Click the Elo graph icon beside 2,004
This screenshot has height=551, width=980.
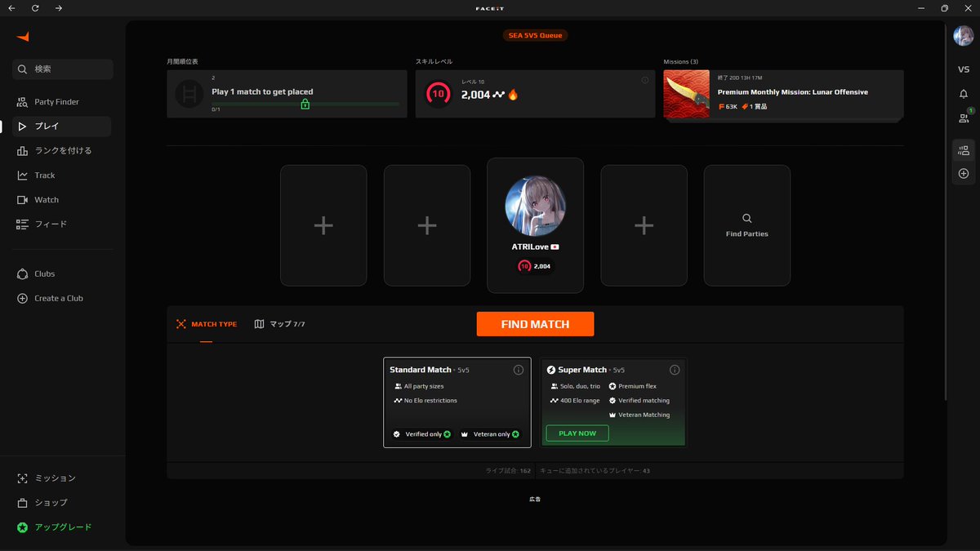(x=498, y=95)
